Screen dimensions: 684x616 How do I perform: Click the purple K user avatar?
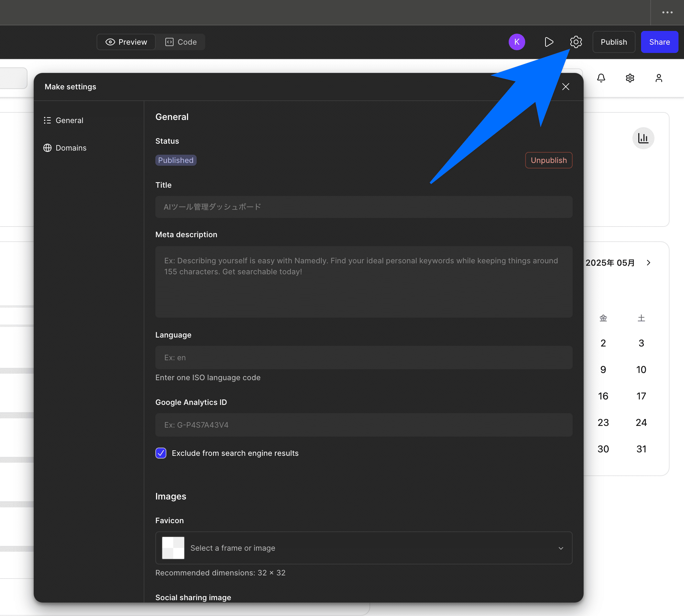point(517,42)
